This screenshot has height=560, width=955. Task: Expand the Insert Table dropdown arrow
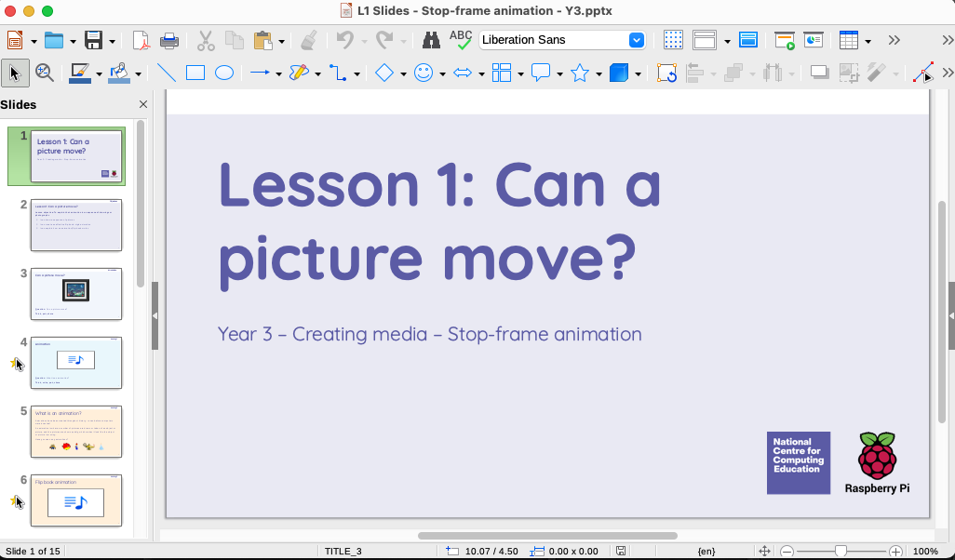pos(868,41)
